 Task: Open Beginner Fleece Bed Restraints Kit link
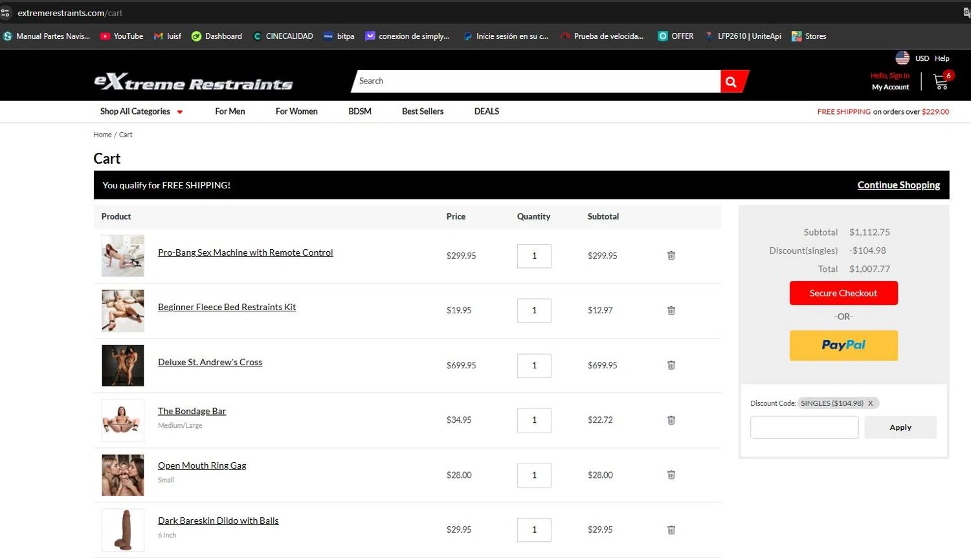[x=227, y=307]
